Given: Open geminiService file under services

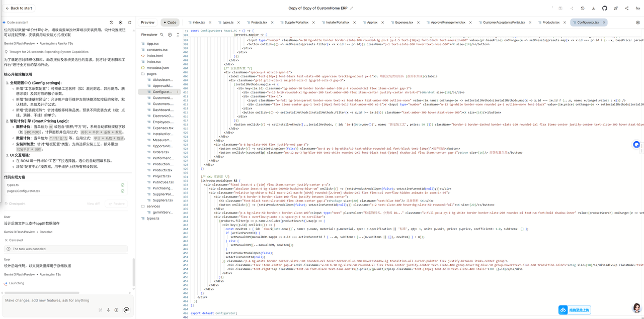Looking at the screenshot, I should (163, 212).
